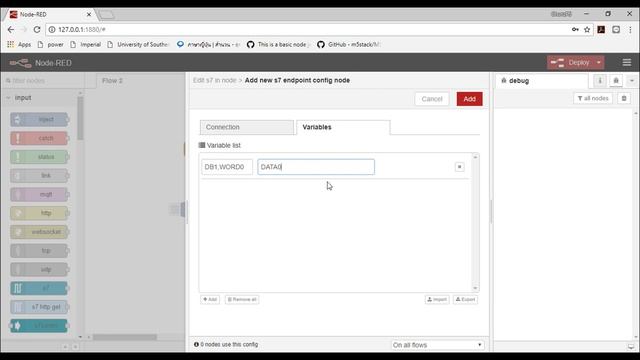Viewport: 640px width, 360px height.
Task: View site information for 127.0.0.1
Action: (x=52, y=29)
